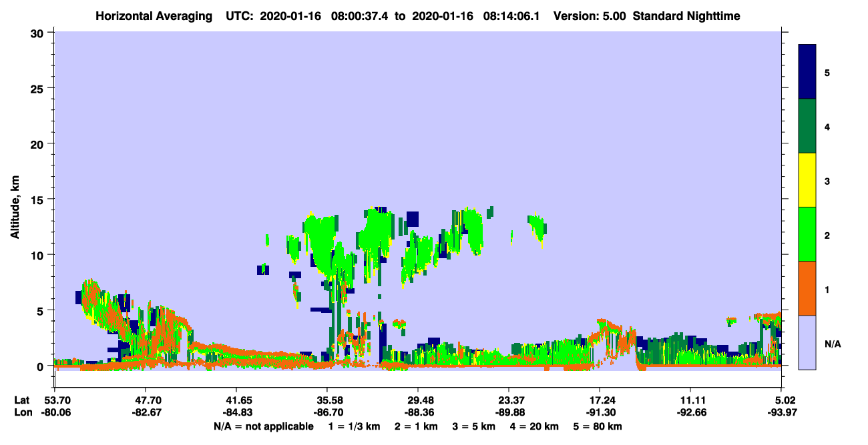The image size is (868, 445).
Task: Click the latitude value 47.70
Action: click(146, 400)
